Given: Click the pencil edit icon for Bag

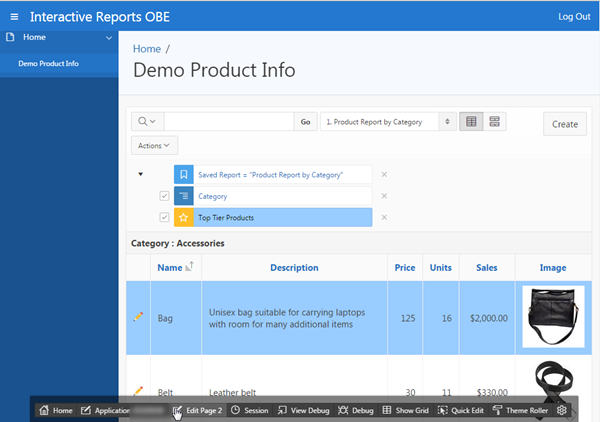Looking at the screenshot, I should click(x=138, y=317).
